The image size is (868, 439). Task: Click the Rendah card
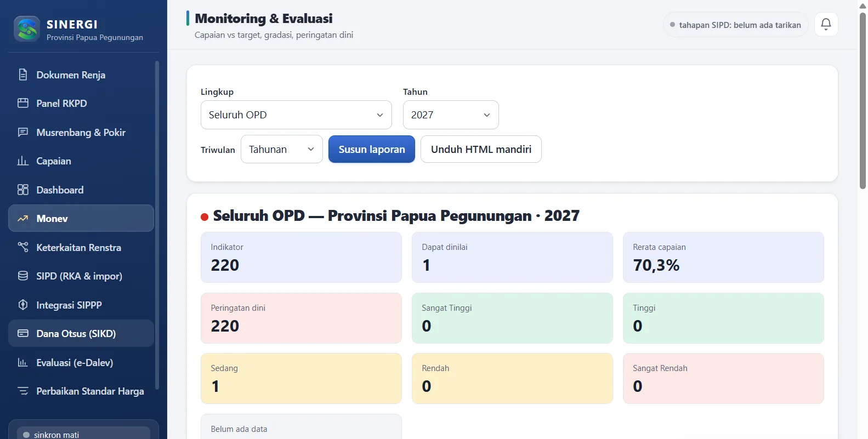pyautogui.click(x=512, y=378)
